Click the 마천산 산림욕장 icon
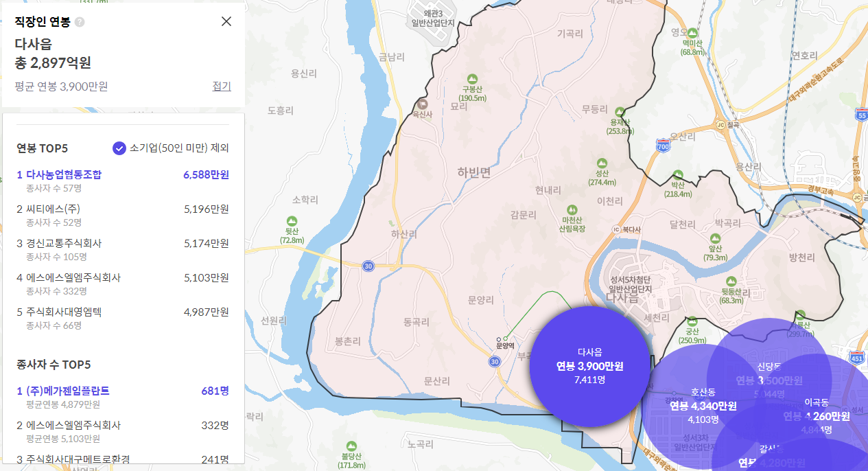The image size is (868, 471). pos(572,209)
